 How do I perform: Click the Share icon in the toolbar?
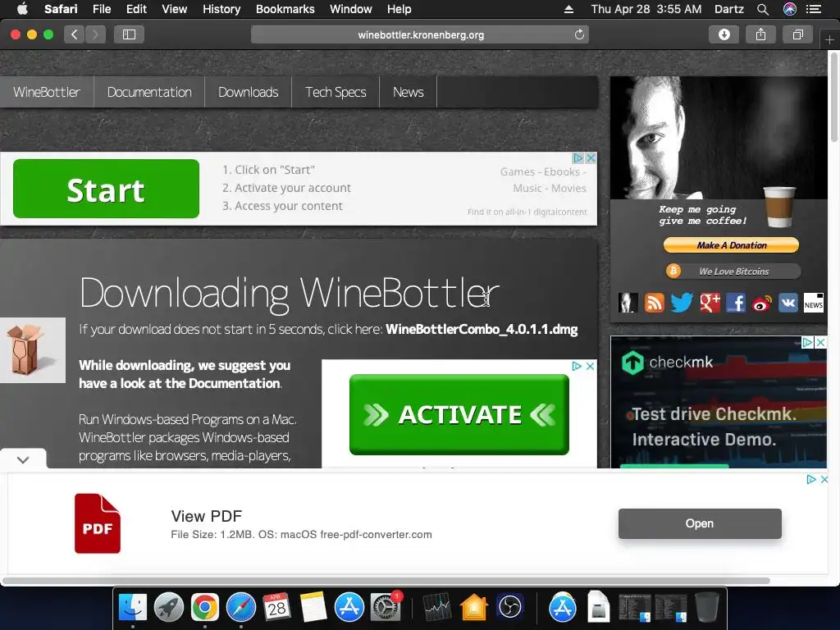760,34
